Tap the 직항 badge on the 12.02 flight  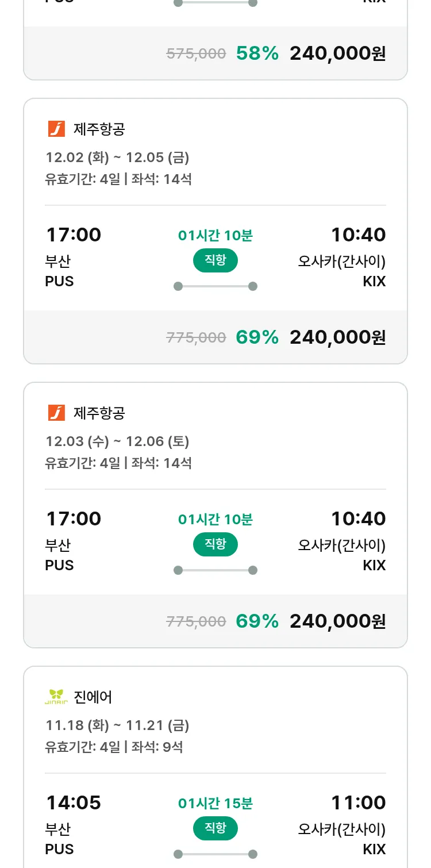[215, 260]
